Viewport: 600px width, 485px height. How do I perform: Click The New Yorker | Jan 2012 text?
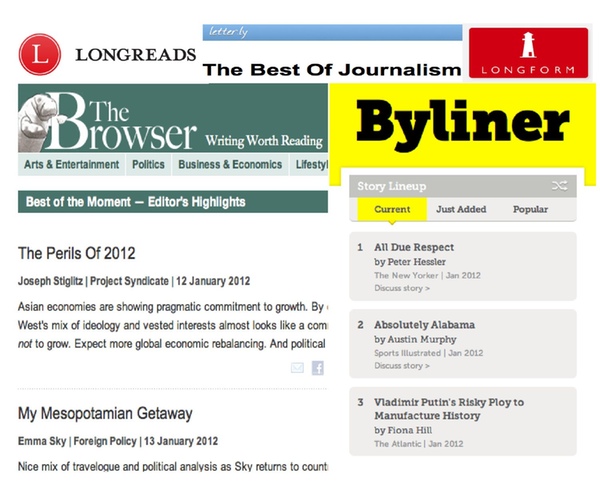coord(427,276)
